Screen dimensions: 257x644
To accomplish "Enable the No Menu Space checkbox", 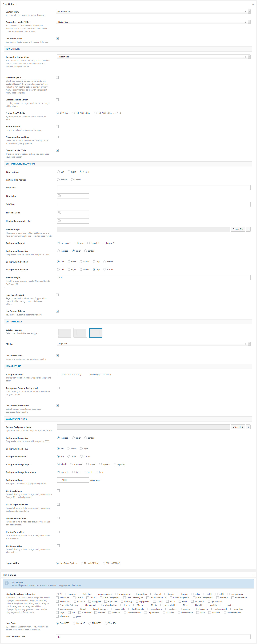I will (57, 77).
